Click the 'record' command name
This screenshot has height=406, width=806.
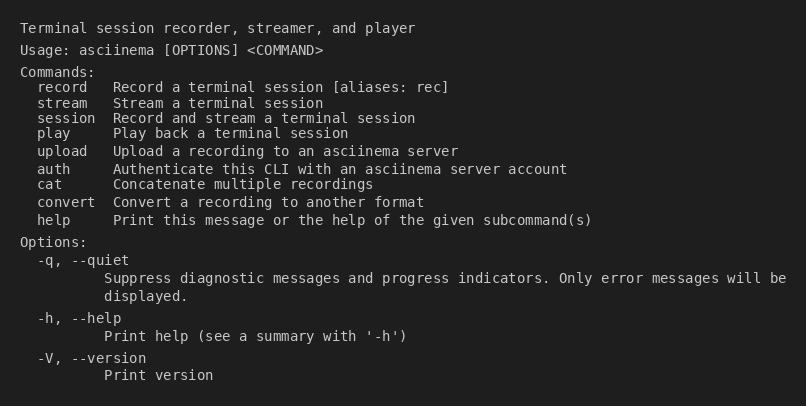tap(62, 88)
